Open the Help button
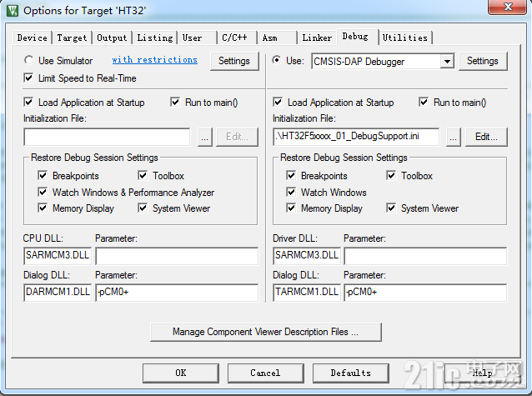Image resolution: width=532 pixels, height=396 pixels. pos(483,373)
